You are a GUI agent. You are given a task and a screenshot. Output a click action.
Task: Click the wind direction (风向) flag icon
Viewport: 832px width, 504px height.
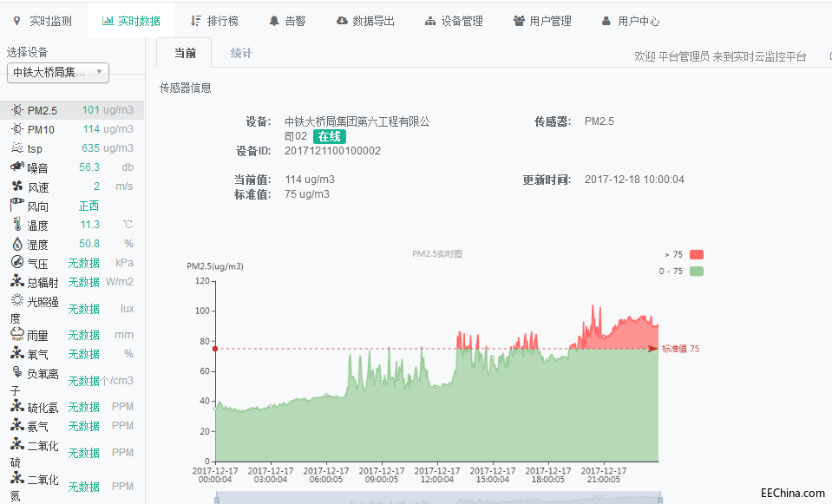(x=17, y=206)
